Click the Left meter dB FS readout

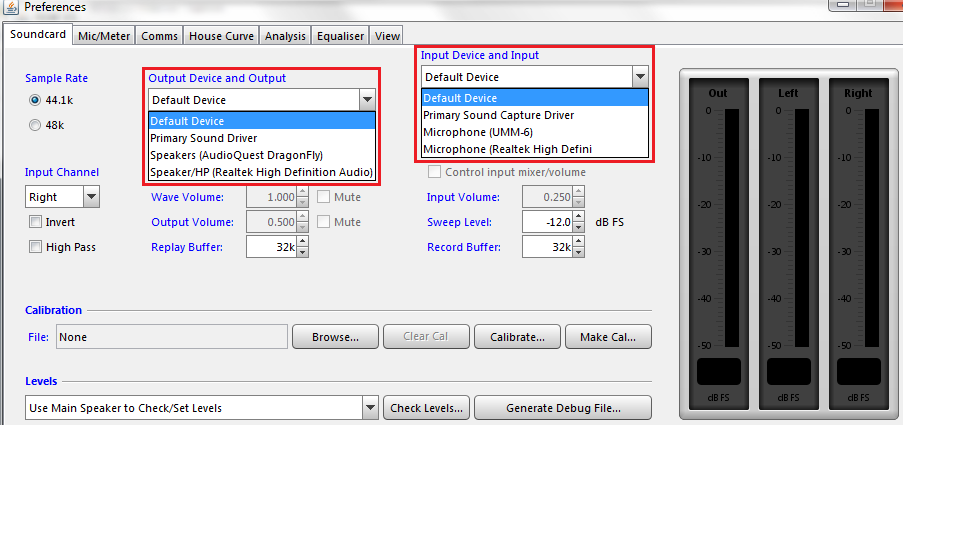pos(789,371)
